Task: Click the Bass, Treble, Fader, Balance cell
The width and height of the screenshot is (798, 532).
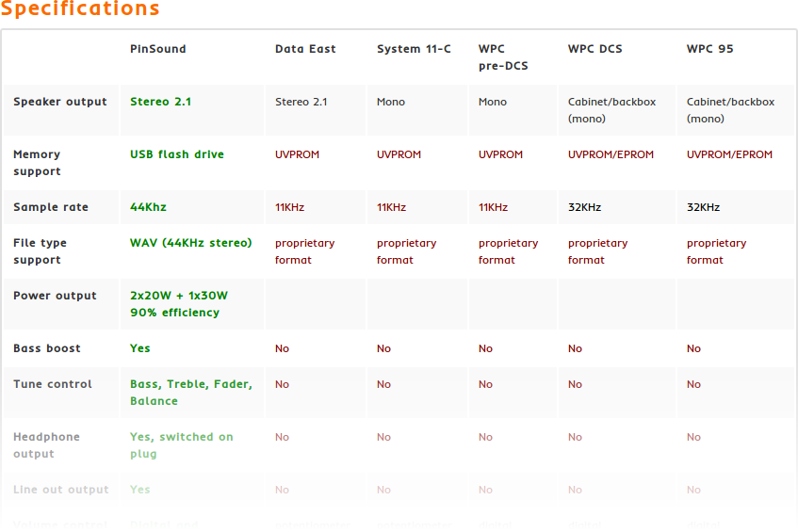Action: (x=191, y=392)
